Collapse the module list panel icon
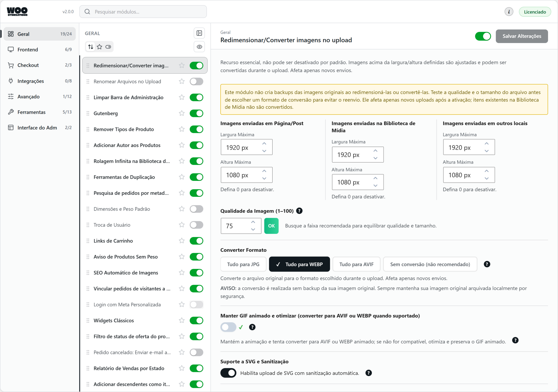 click(x=199, y=33)
